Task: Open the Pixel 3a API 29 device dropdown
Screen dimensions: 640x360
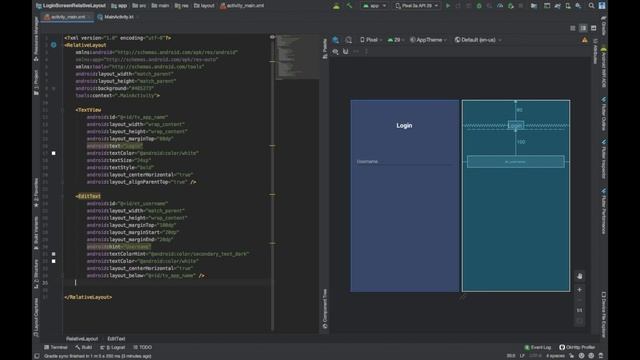Action: click(417, 6)
